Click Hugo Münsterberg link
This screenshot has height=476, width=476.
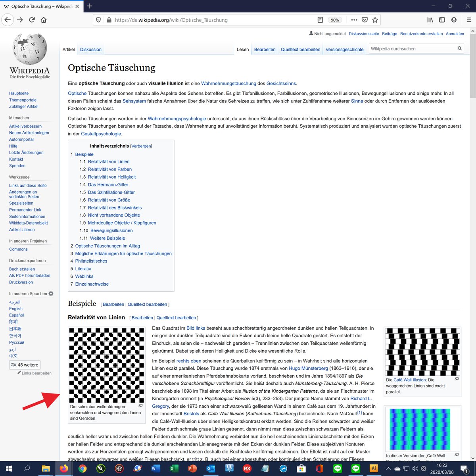tap(308, 368)
